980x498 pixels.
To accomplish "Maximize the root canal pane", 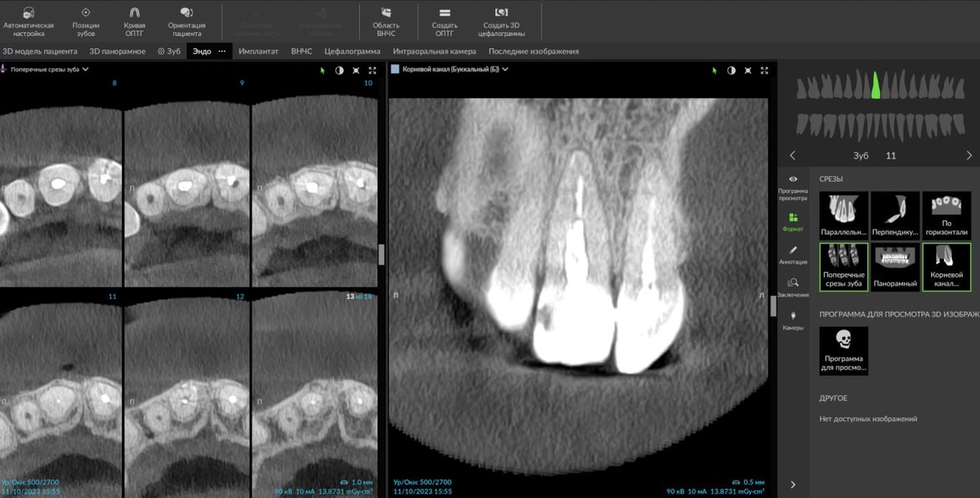I will click(764, 70).
